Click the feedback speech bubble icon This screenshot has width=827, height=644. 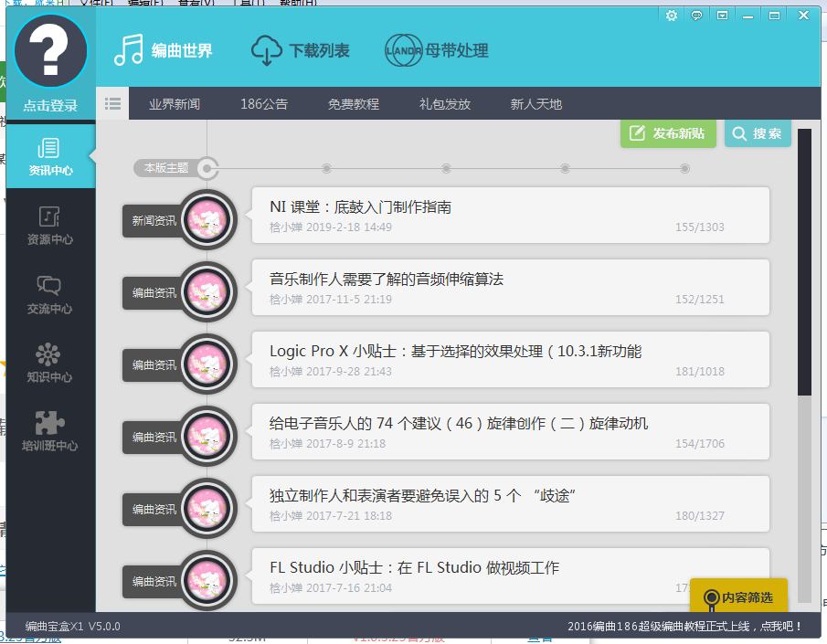click(697, 16)
